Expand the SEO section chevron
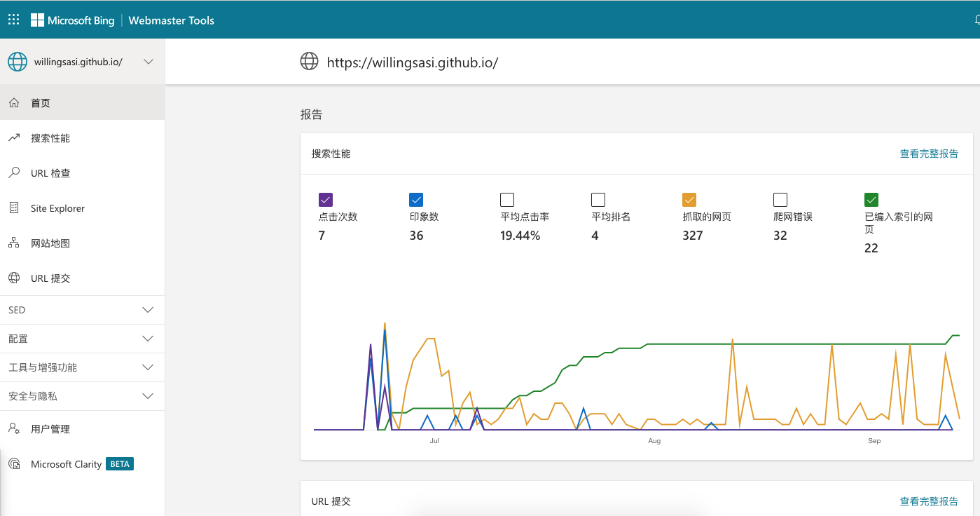This screenshot has width=980, height=516. tap(148, 310)
